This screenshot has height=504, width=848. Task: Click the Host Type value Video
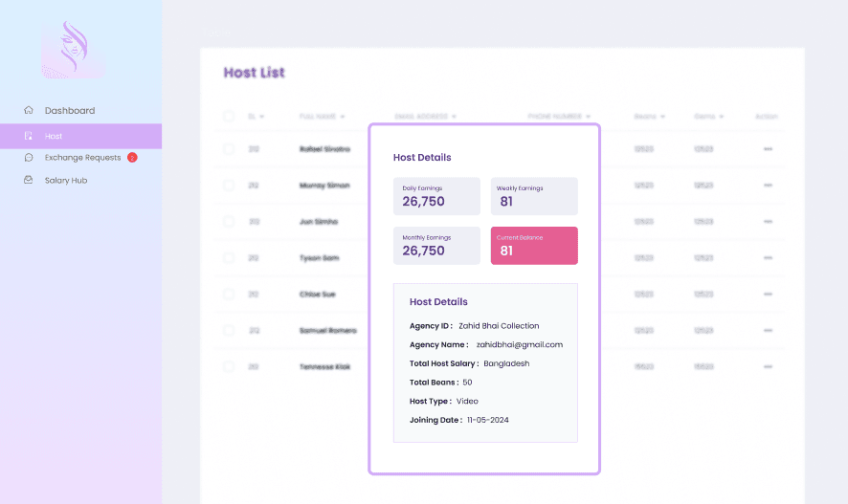coord(467,402)
